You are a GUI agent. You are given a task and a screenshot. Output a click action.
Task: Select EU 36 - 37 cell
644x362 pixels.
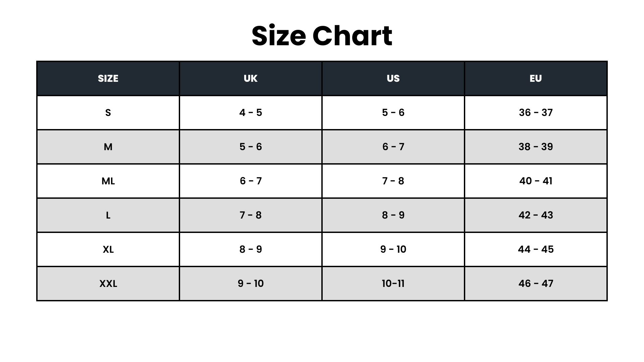(536, 113)
